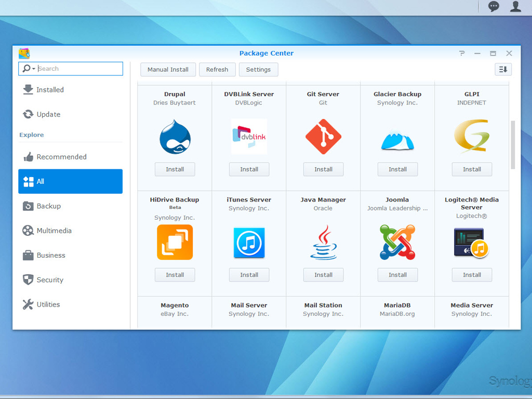The width and height of the screenshot is (532, 399).
Task: Minimize the Package Center window
Action: pyautogui.click(x=477, y=54)
